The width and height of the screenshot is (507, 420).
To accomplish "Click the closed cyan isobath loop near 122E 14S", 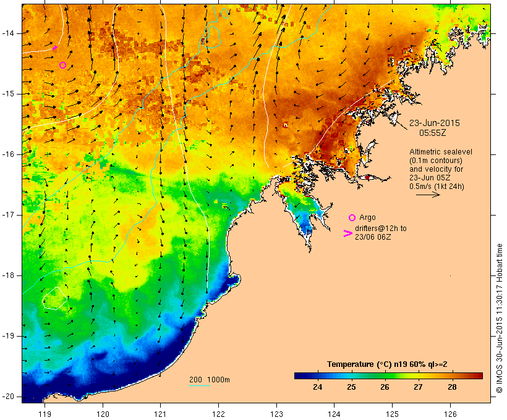I will tap(211, 37).
